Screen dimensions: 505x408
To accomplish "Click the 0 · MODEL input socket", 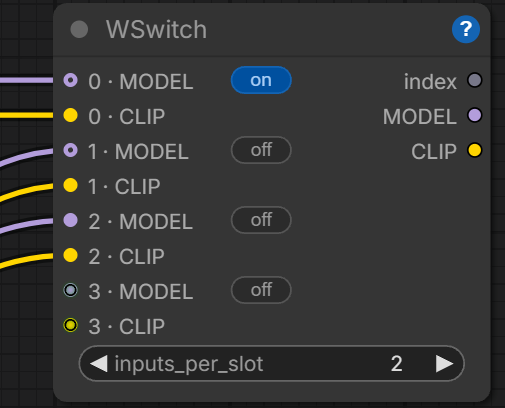I will pyautogui.click(x=70, y=80).
